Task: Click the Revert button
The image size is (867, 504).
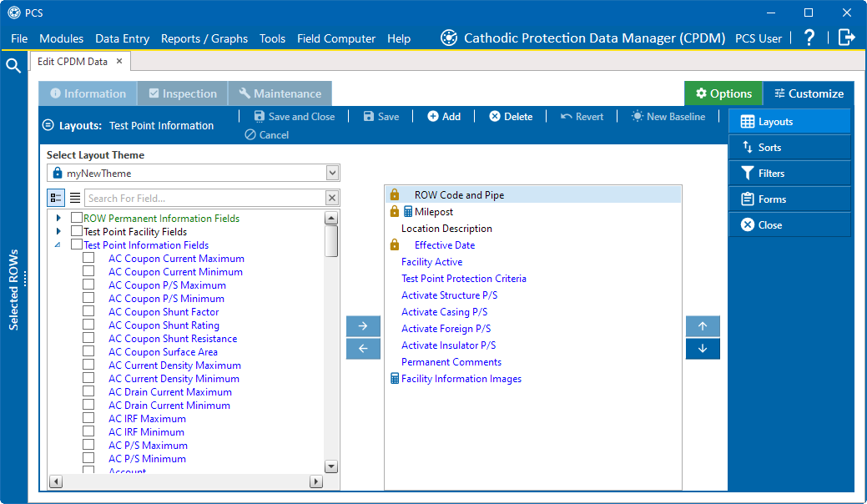Action: click(x=582, y=117)
